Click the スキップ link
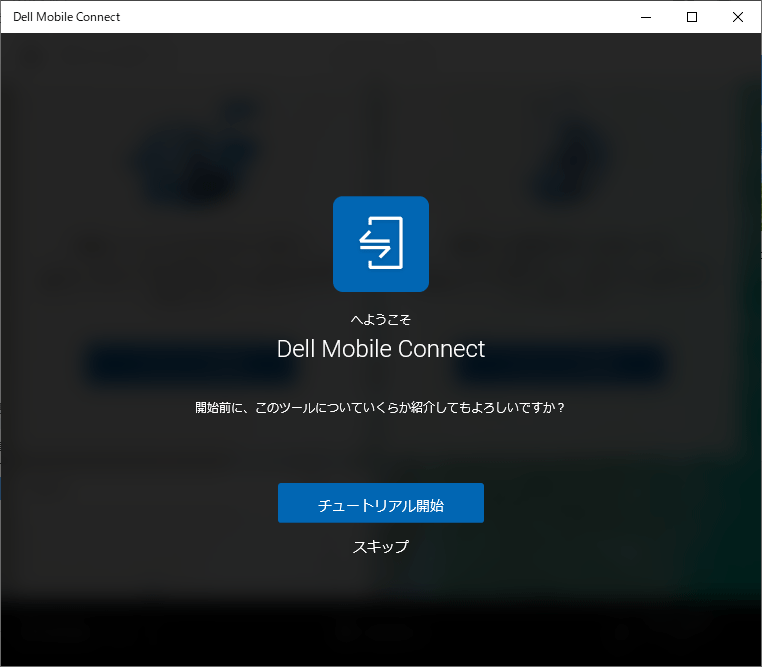Screen dimensions: 762x667 381,547
